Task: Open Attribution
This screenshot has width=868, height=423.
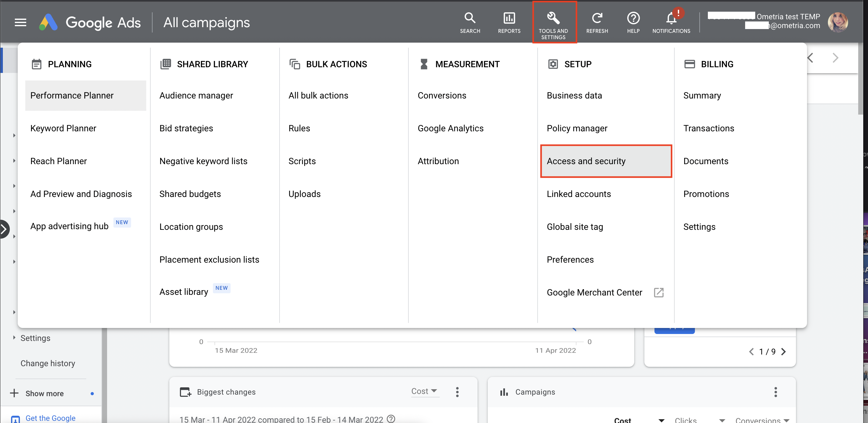Action: [438, 161]
